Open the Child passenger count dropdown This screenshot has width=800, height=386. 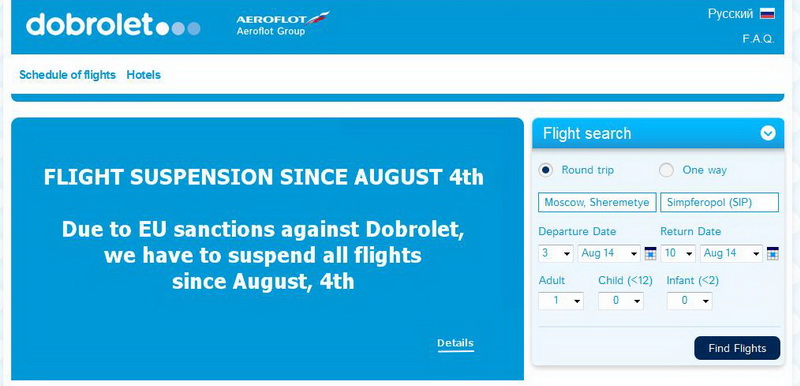(x=621, y=301)
